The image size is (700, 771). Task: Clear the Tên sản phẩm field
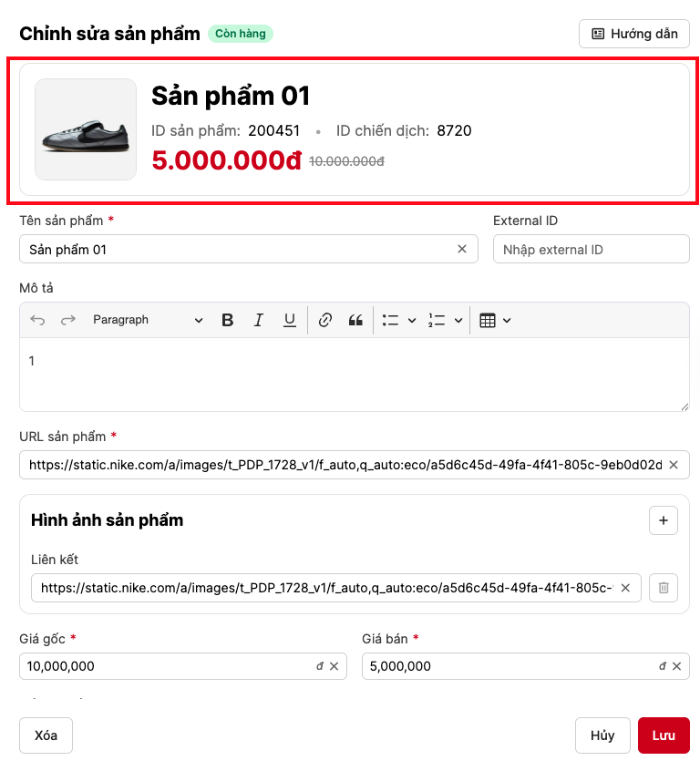pos(462,249)
